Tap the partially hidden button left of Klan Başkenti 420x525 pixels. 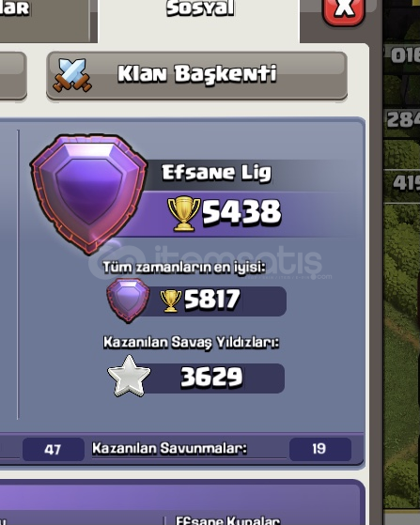coord(13,75)
